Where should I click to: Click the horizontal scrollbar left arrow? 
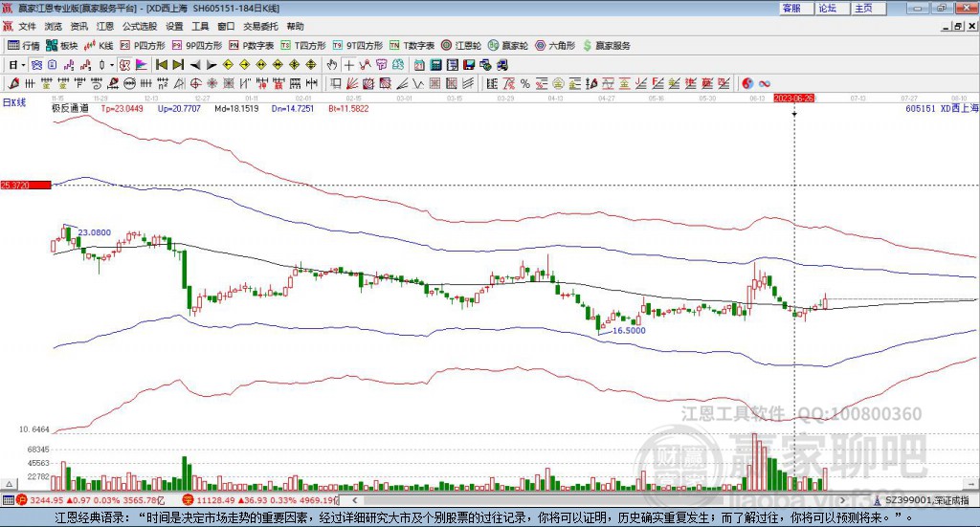355,500
